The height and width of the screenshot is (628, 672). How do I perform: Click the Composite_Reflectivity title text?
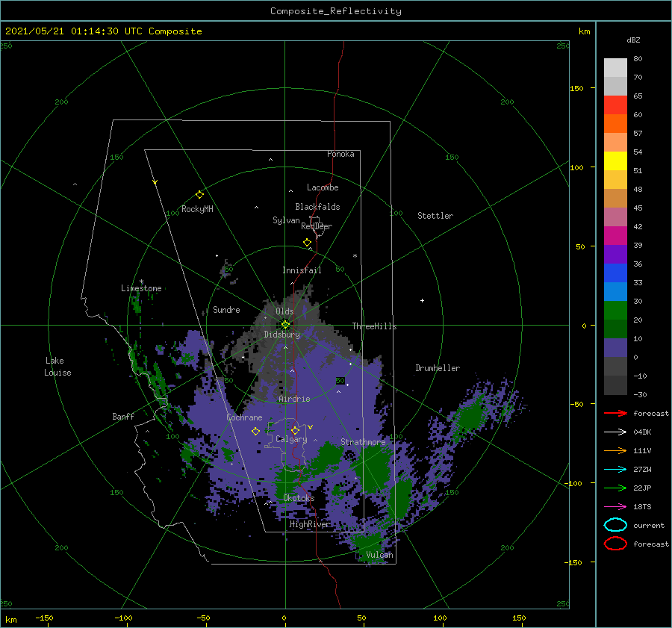336,11
